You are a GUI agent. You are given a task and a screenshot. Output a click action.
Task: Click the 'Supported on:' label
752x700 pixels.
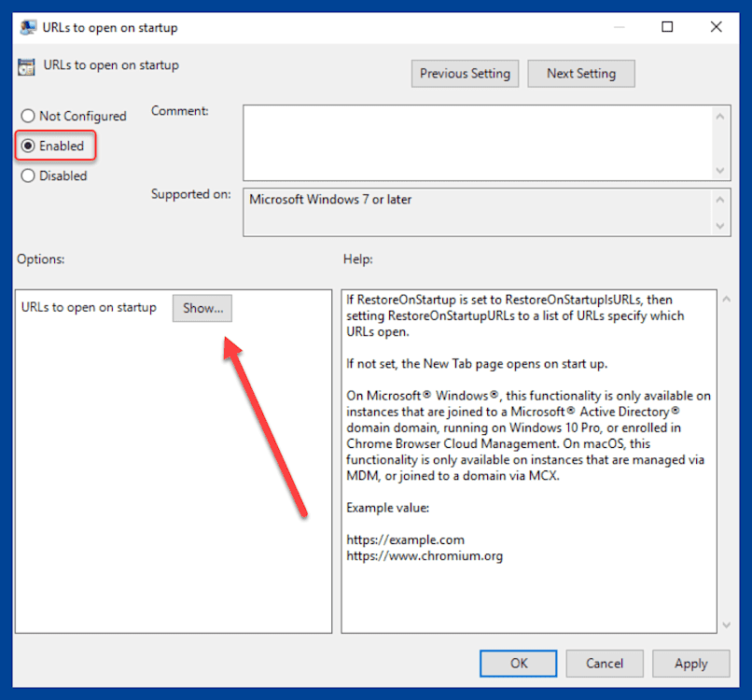pyautogui.click(x=191, y=194)
